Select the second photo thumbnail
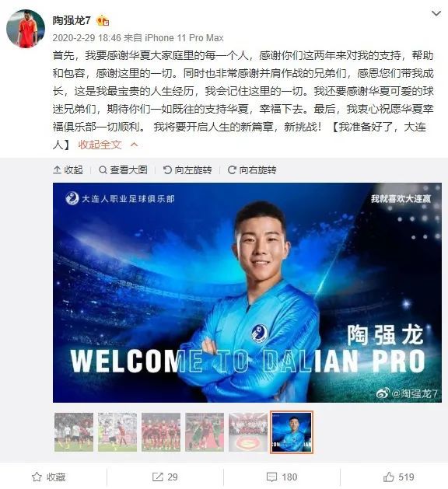 117,432
